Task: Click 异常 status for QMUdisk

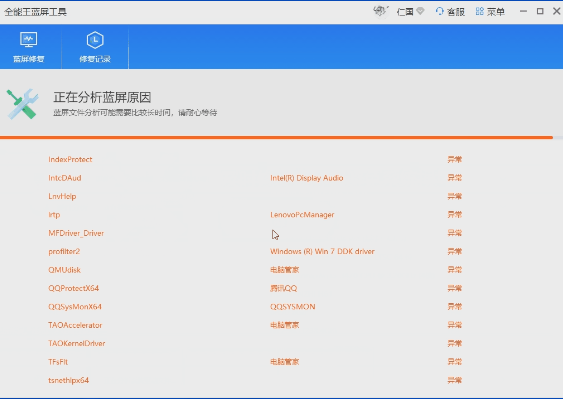Action: pos(455,270)
